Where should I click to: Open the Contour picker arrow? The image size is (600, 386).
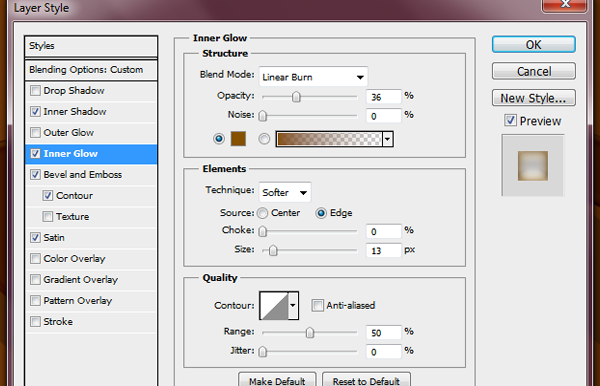pyautogui.click(x=293, y=305)
